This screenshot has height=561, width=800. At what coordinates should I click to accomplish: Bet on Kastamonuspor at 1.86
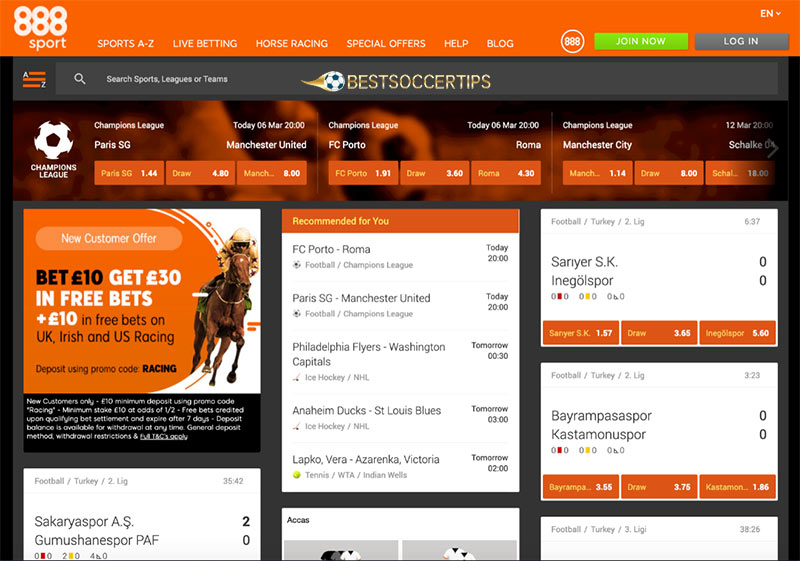pos(737,487)
